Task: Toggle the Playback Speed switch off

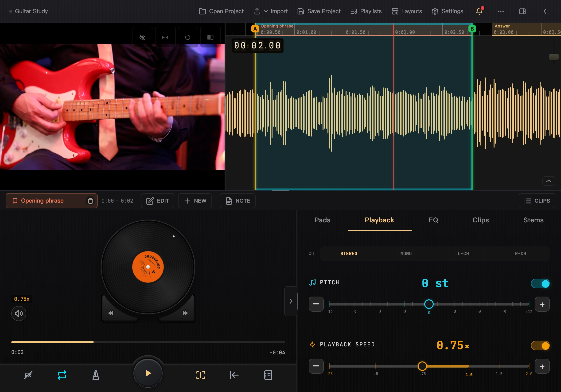Action: tap(540, 345)
